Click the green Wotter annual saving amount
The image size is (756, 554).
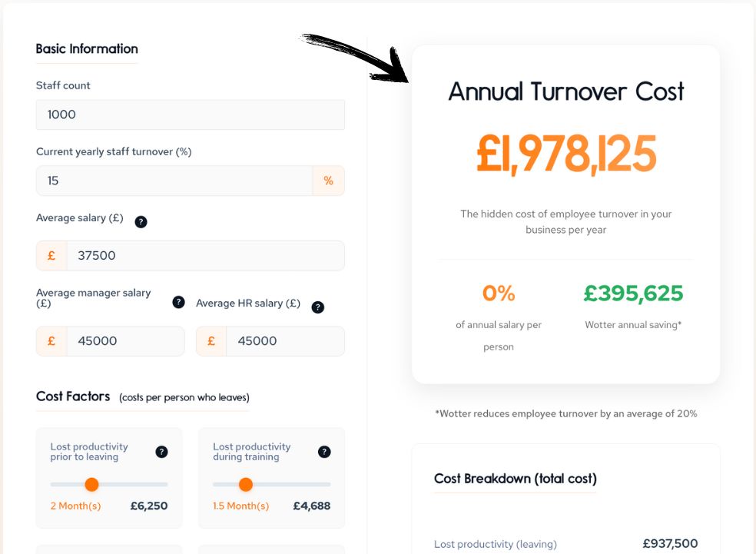633,294
